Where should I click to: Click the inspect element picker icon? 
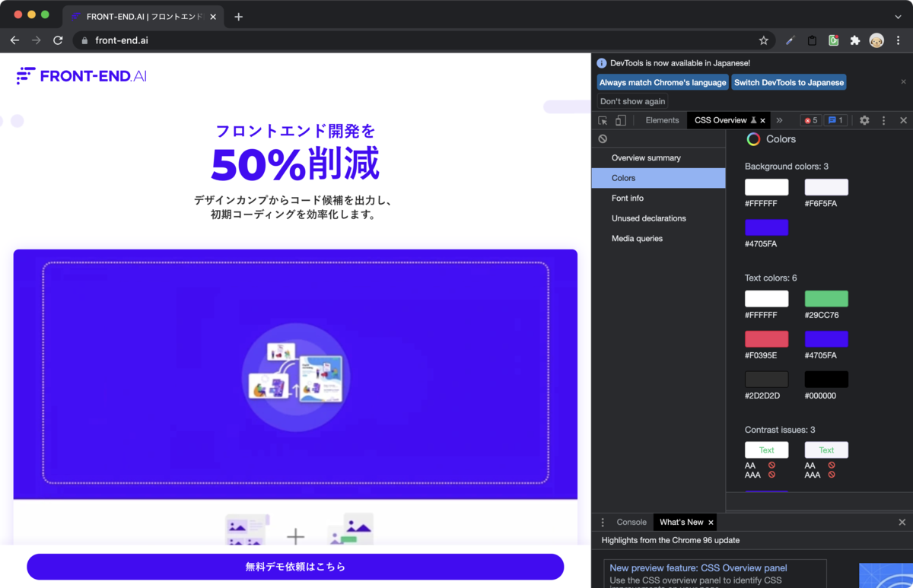[x=603, y=120]
